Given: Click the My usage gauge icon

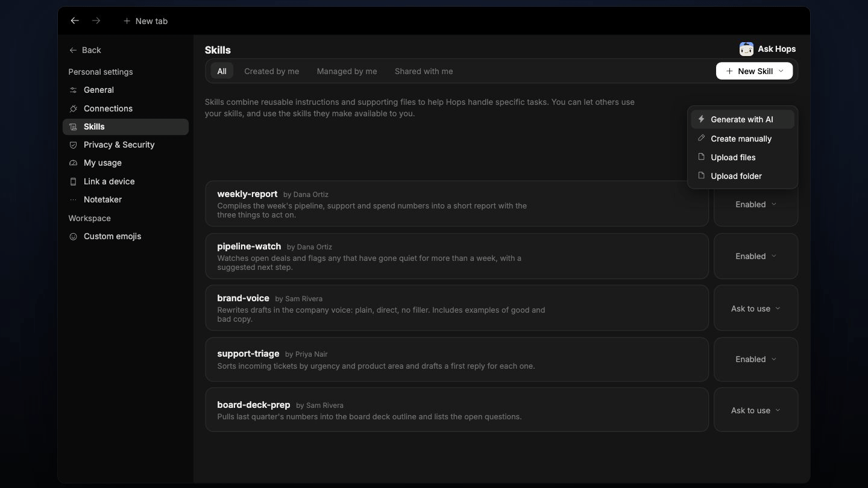Looking at the screenshot, I should [x=74, y=163].
